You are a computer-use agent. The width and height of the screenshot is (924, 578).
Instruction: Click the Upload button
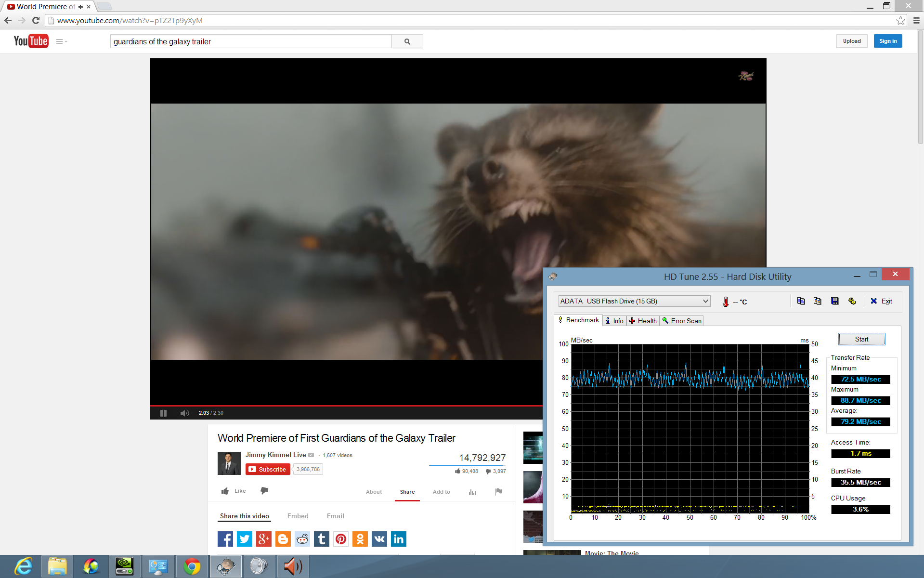coord(852,41)
